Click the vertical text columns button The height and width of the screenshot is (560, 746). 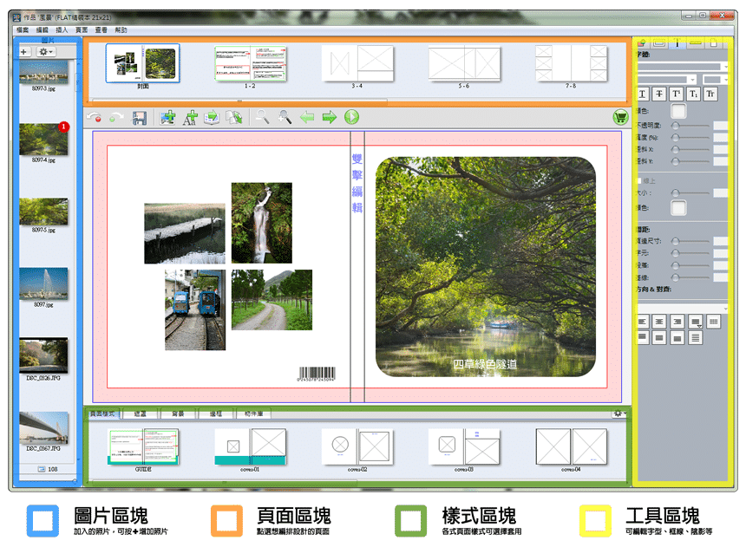(714, 322)
